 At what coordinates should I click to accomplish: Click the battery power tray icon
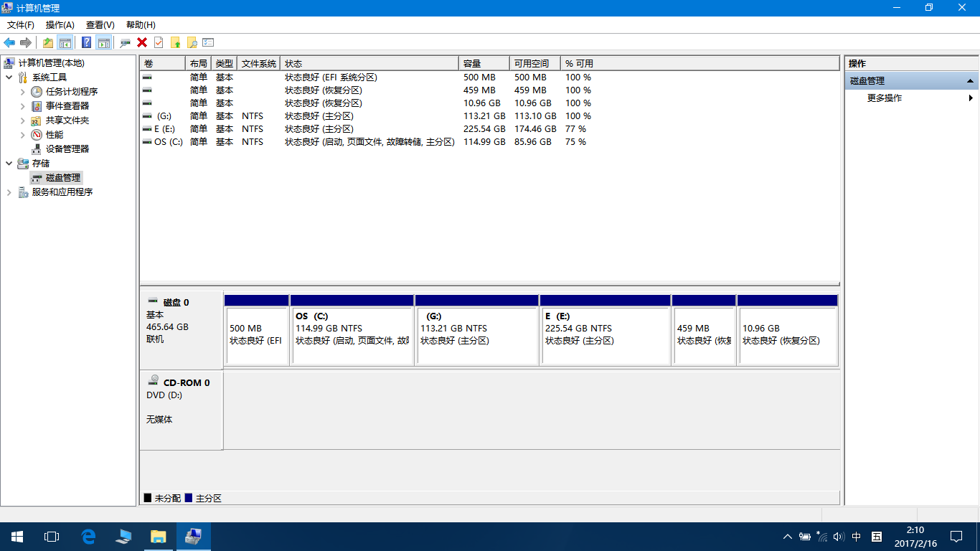pos(805,537)
